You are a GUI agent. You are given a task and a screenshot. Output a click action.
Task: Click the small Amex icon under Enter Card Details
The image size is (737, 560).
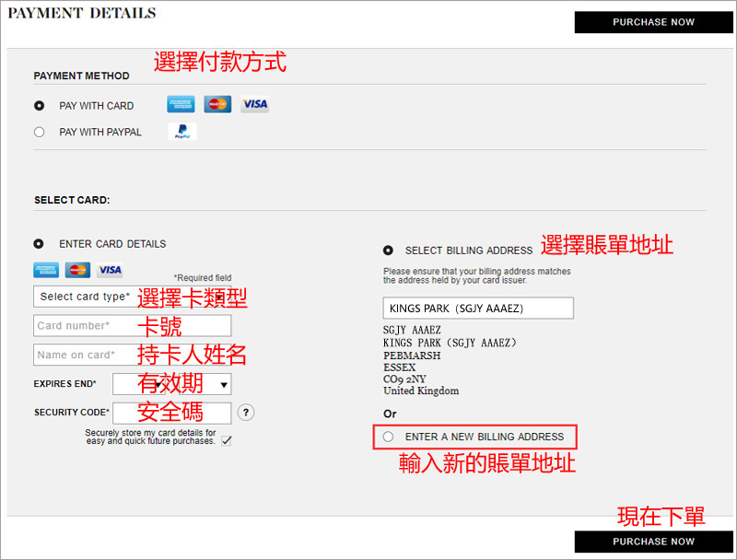click(45, 270)
